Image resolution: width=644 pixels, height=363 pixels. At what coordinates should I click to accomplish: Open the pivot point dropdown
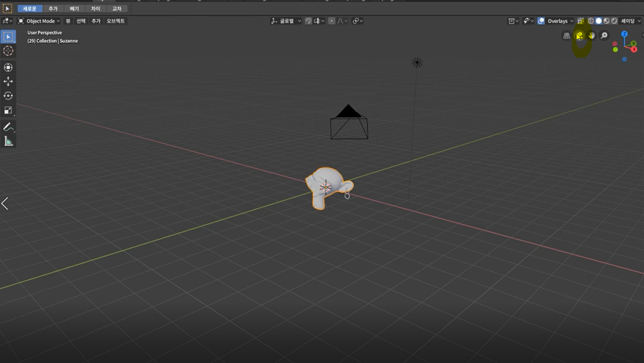tap(358, 21)
